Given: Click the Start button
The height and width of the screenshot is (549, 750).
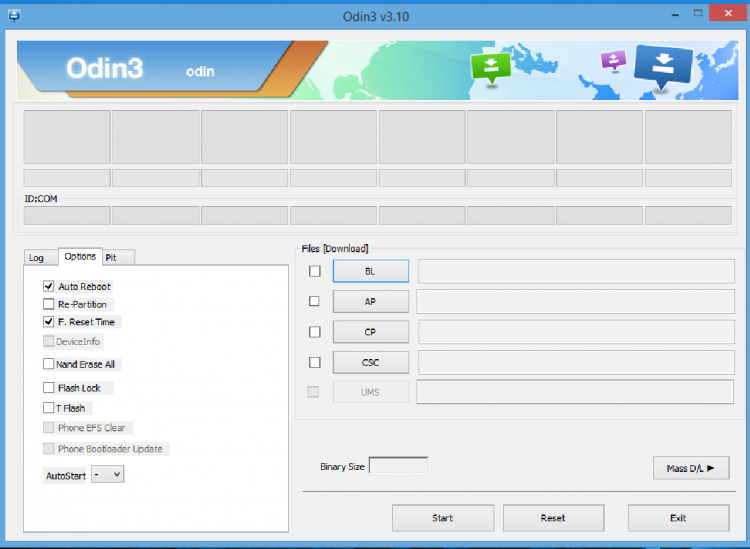Looking at the screenshot, I should (443, 518).
